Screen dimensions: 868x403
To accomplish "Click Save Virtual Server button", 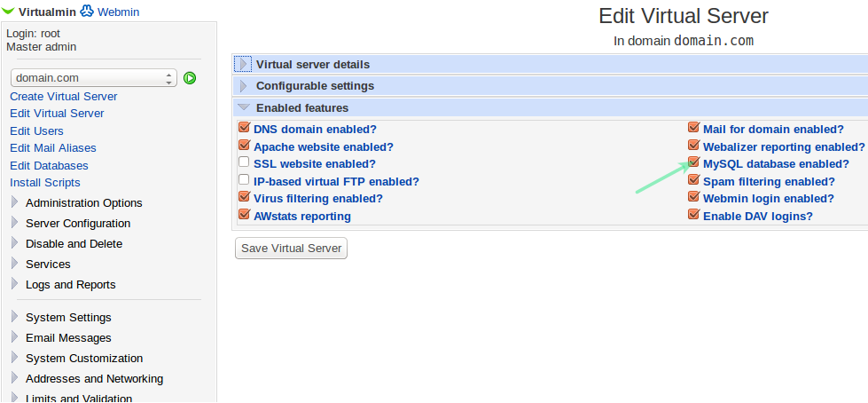I will pos(291,249).
